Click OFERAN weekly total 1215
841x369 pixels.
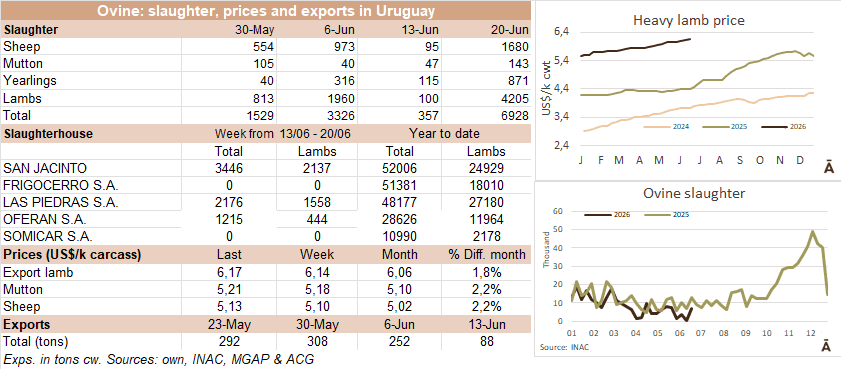coord(229,220)
